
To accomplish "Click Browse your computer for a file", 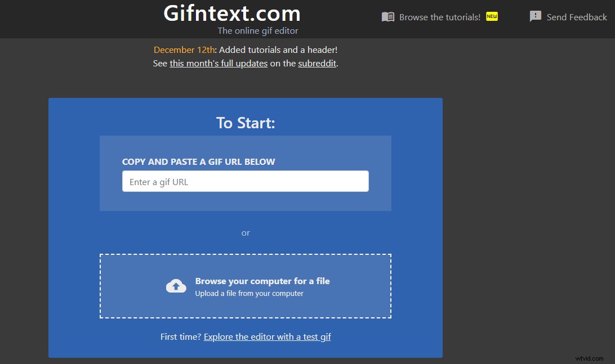I will [x=262, y=281].
